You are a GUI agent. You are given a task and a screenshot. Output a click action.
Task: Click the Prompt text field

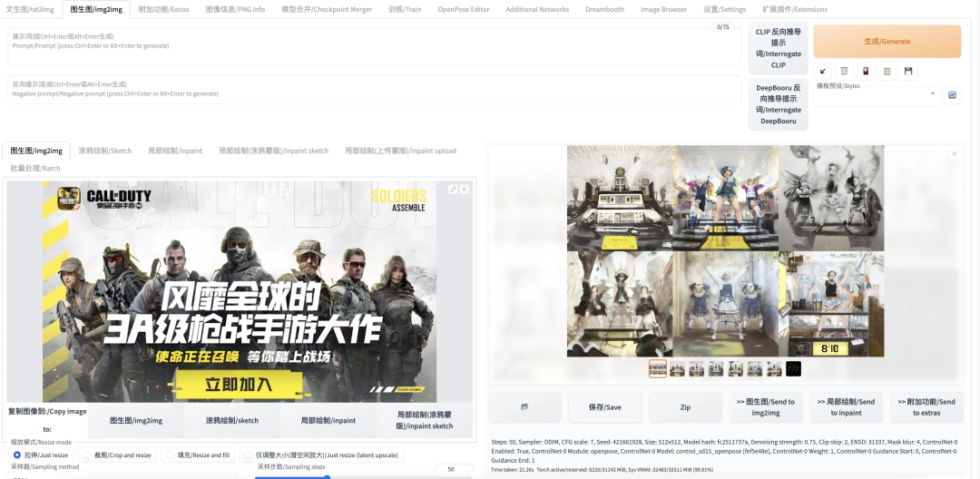pyautogui.click(x=375, y=45)
